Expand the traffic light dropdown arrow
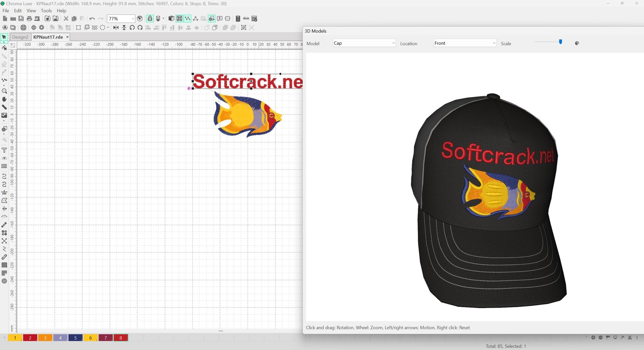 (163, 18)
